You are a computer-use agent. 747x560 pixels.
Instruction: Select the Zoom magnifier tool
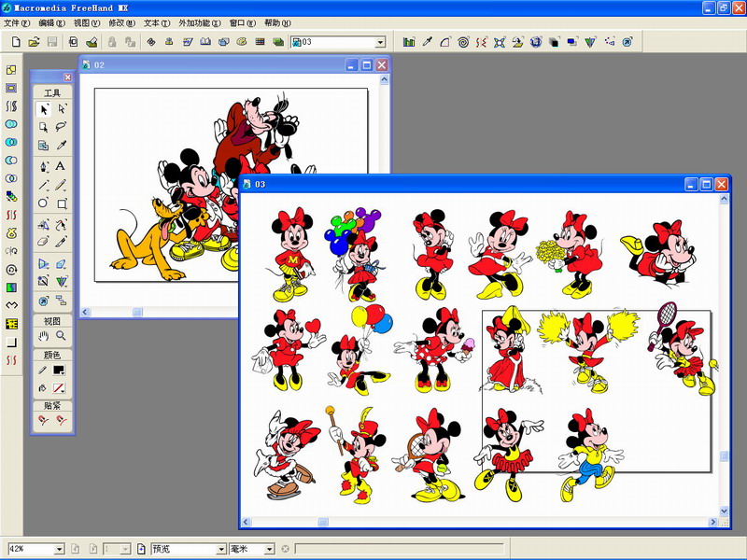(x=62, y=336)
